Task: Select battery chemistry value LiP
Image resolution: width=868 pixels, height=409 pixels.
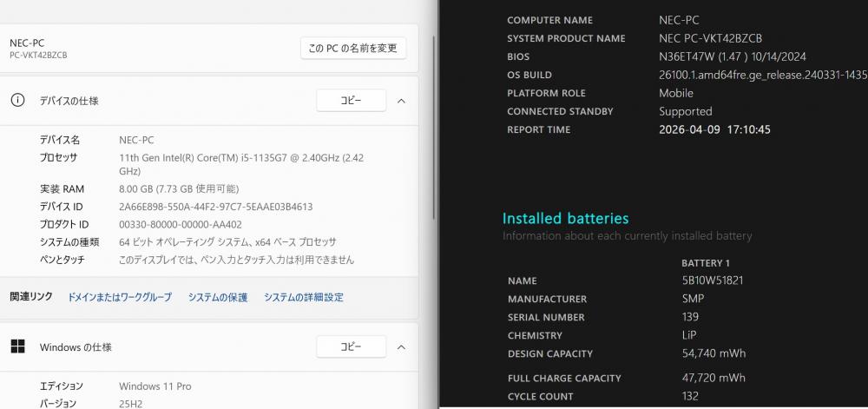Action: click(x=689, y=335)
